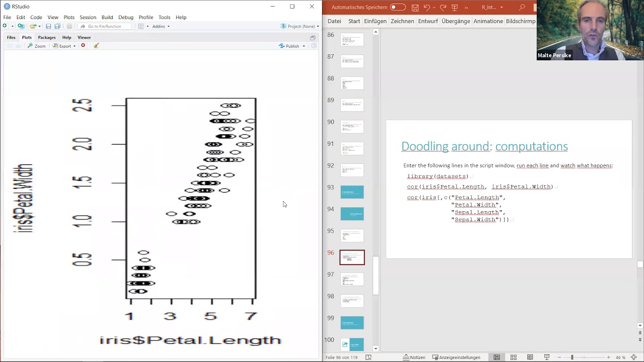Open Viewer tab in RStudio
The width and height of the screenshot is (644, 362).
(x=84, y=37)
